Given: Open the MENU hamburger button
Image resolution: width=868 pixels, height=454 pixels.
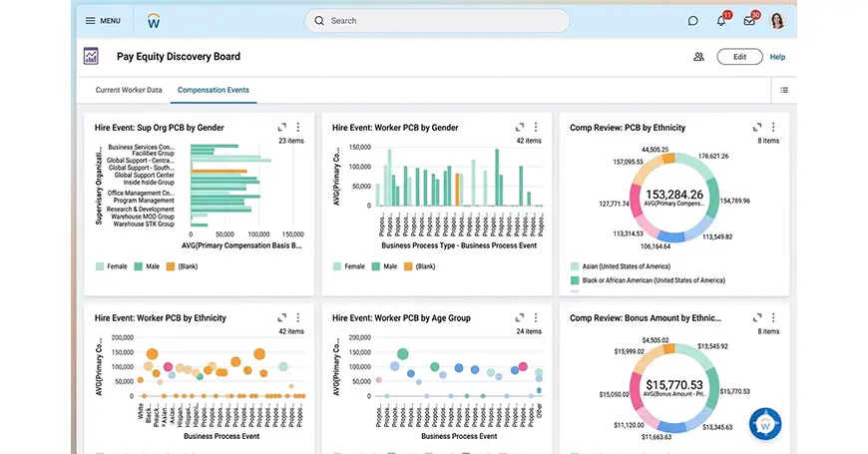Looking at the screenshot, I should 103,20.
